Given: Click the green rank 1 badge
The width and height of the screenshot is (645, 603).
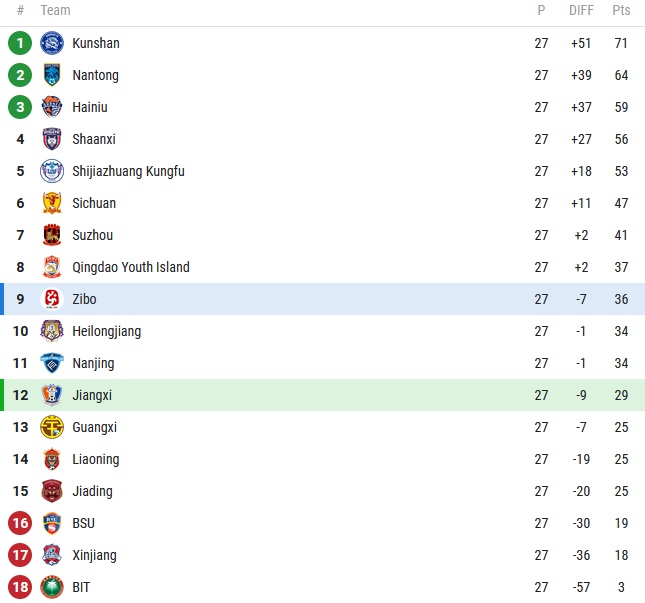Looking at the screenshot, I should tap(20, 43).
